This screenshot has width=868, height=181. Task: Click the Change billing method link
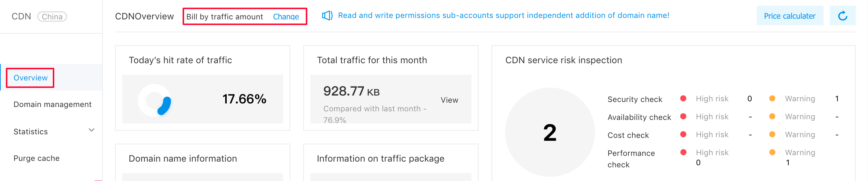pyautogui.click(x=286, y=17)
